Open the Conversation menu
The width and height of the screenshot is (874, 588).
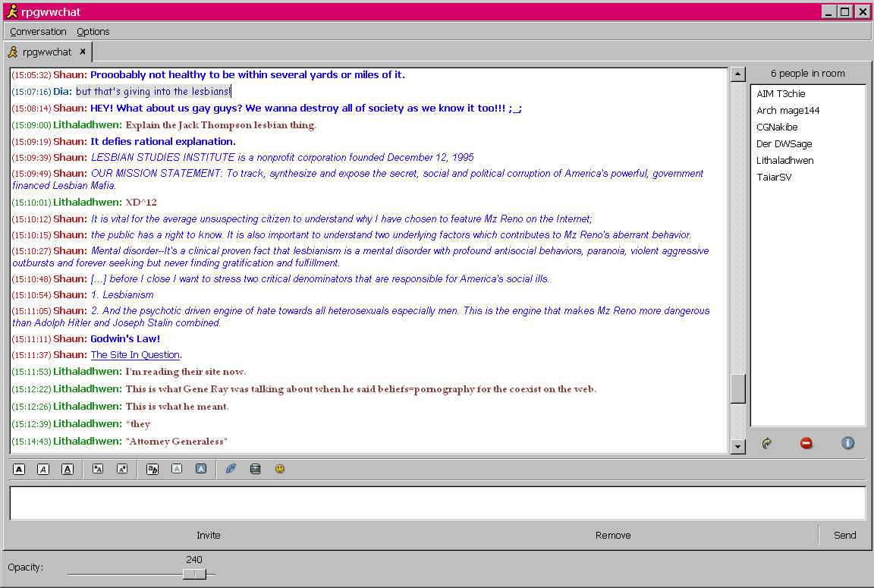[38, 32]
